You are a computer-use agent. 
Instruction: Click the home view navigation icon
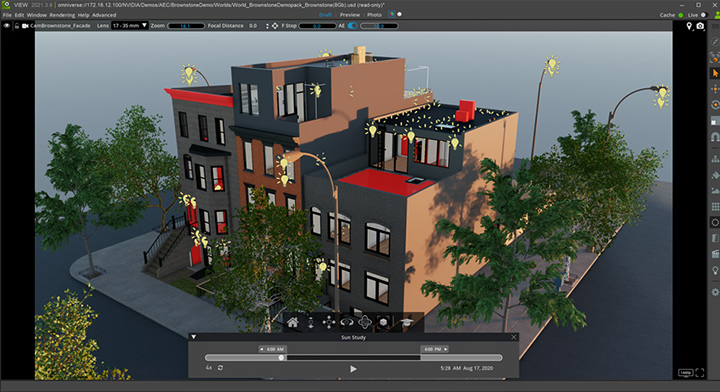tap(292, 322)
